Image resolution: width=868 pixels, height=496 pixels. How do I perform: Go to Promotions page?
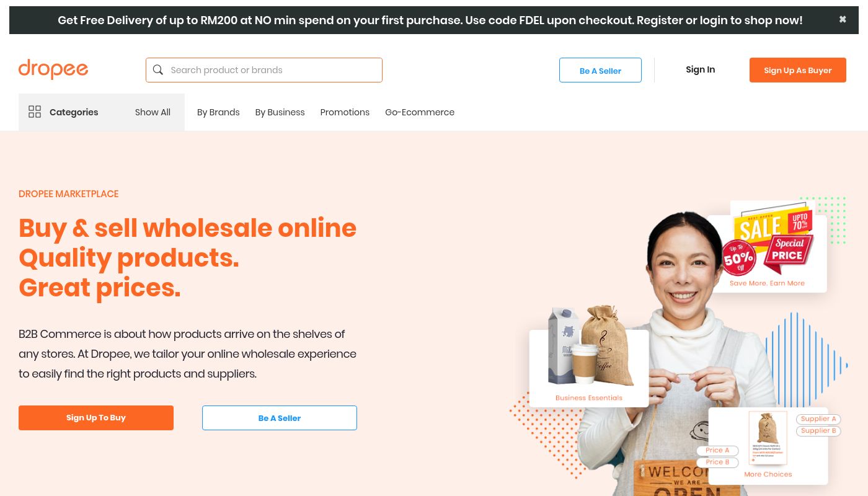point(345,112)
